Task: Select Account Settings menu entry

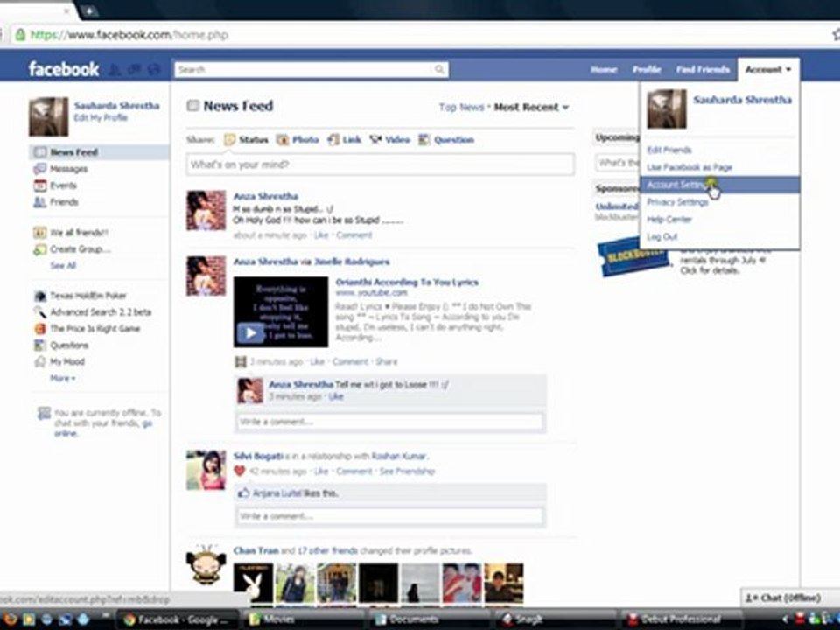Action: click(x=719, y=185)
